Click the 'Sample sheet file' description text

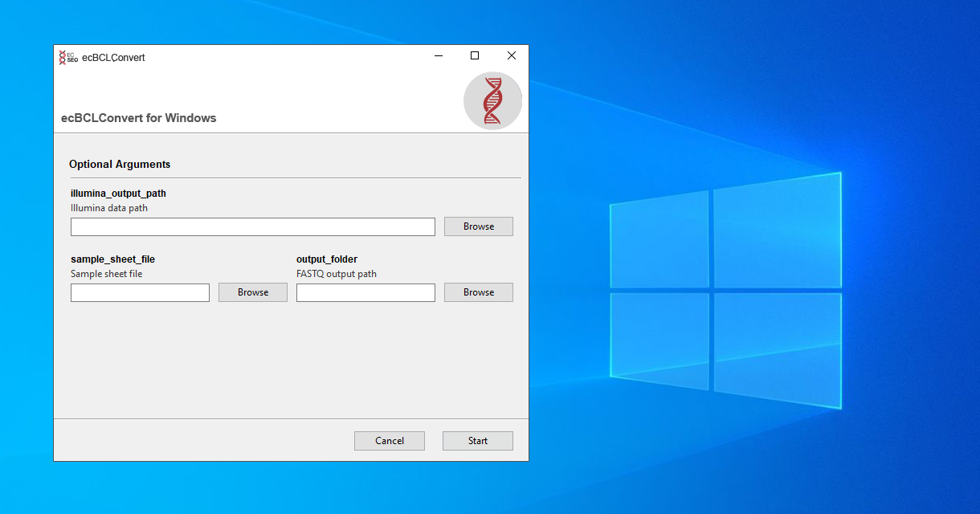click(107, 274)
